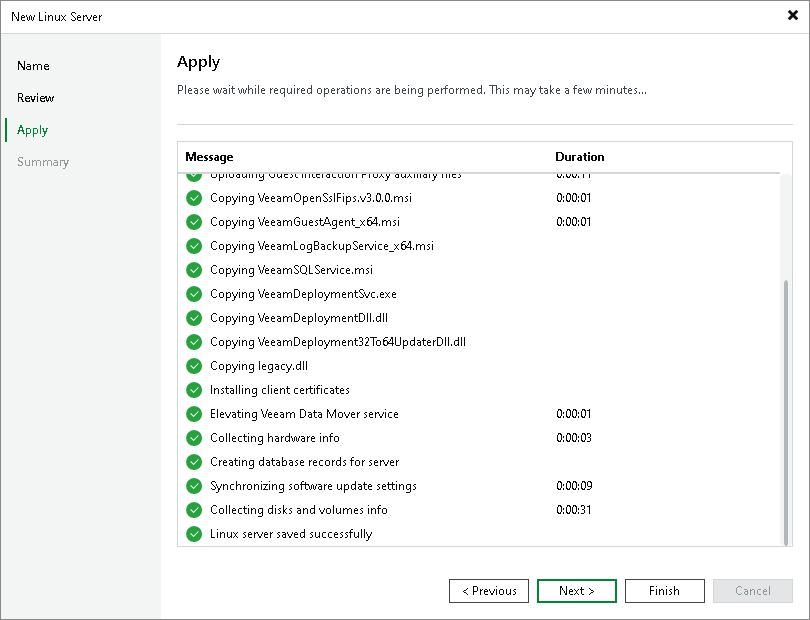Select the checkmark next to Linux server saved successfully

point(194,534)
